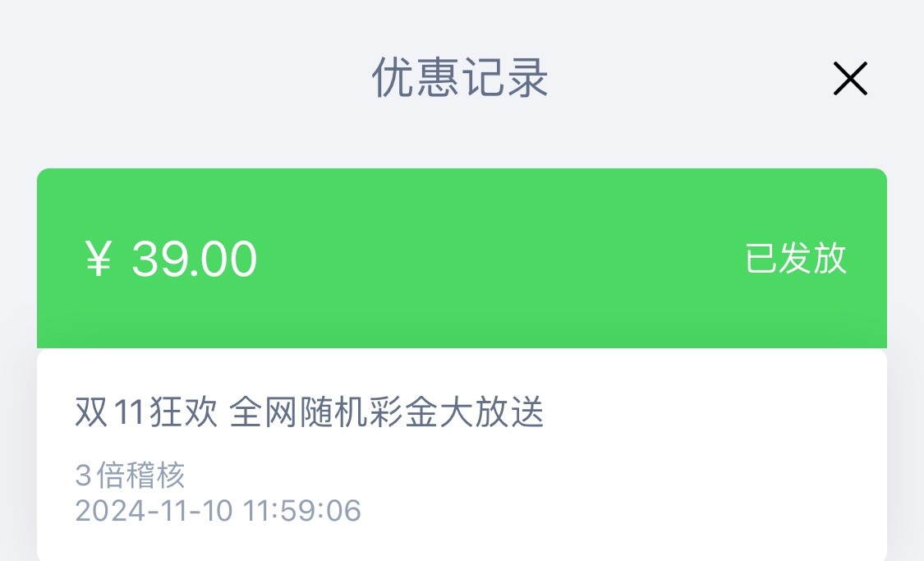Tap the 已发放 status label
The height and width of the screenshot is (561, 924).
click(x=795, y=259)
